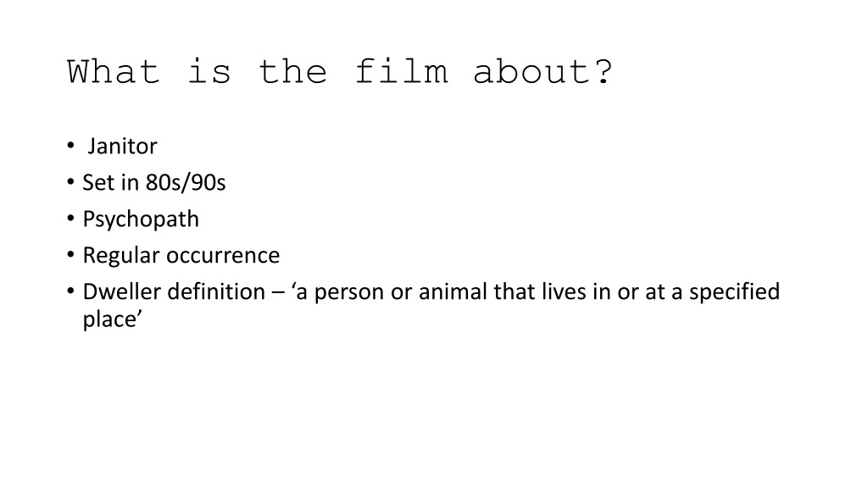Click the 'Dweller definition' line of text
The height and width of the screenshot is (488, 868).
431,291
